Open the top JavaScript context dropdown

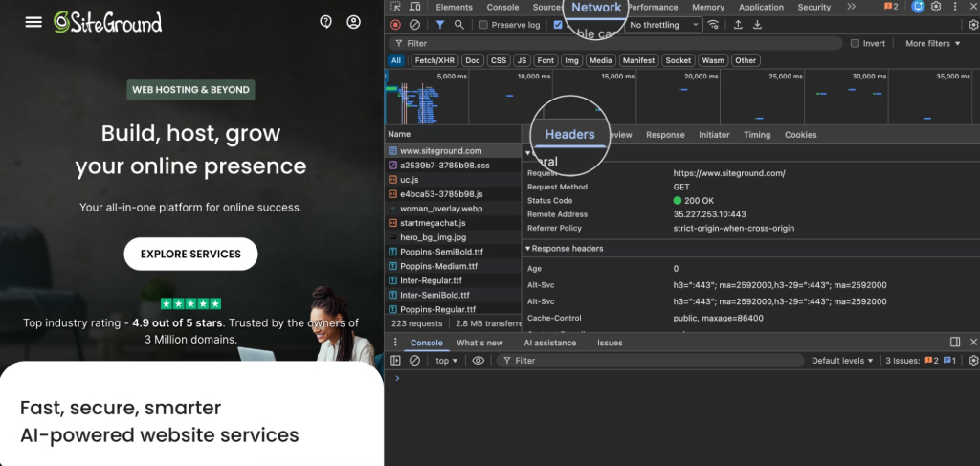[446, 361]
